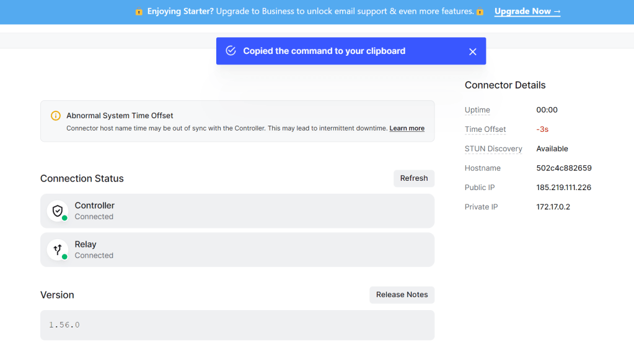Click the lock icon left of Enjoying Starter
This screenshot has height=364, width=634.
(139, 12)
